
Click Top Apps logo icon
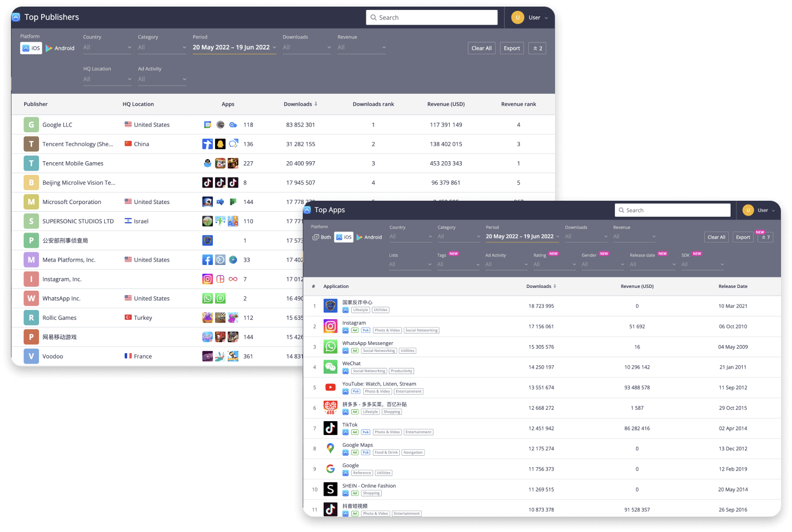[x=307, y=210]
